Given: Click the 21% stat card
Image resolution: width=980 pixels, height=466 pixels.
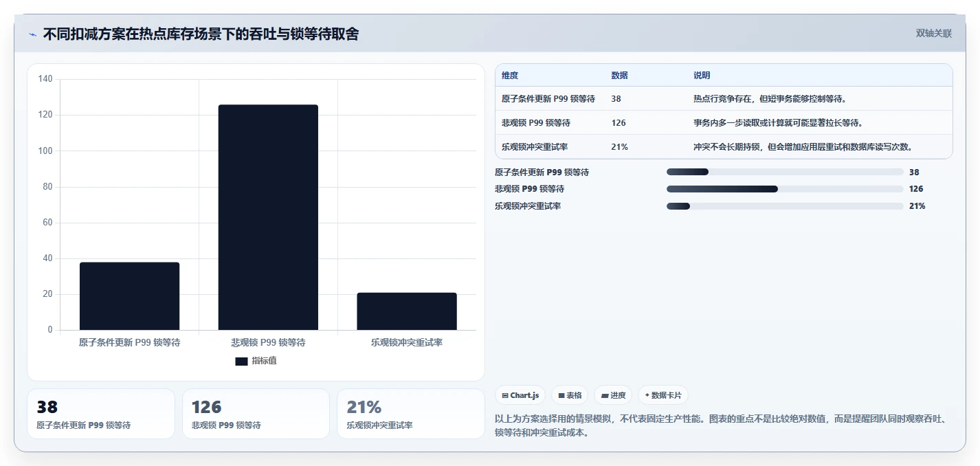Looking at the screenshot, I should click(410, 414).
